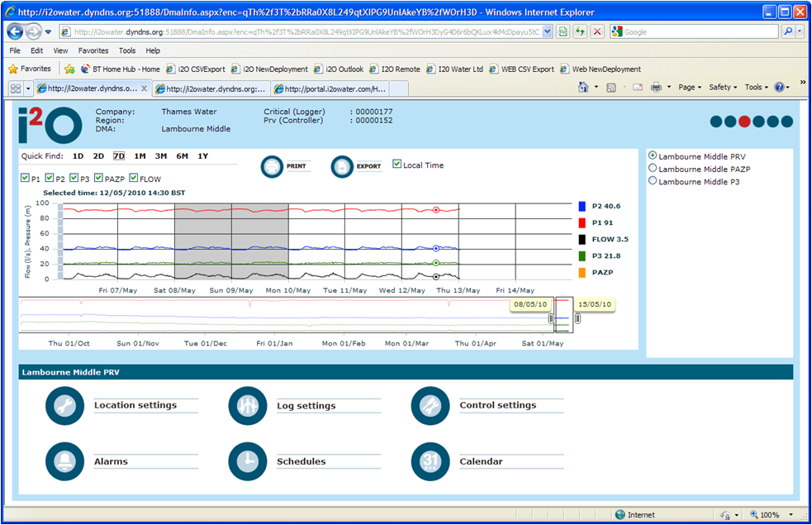Expand the Page dropdown menu
This screenshot has width=812, height=525.
pyautogui.click(x=690, y=88)
